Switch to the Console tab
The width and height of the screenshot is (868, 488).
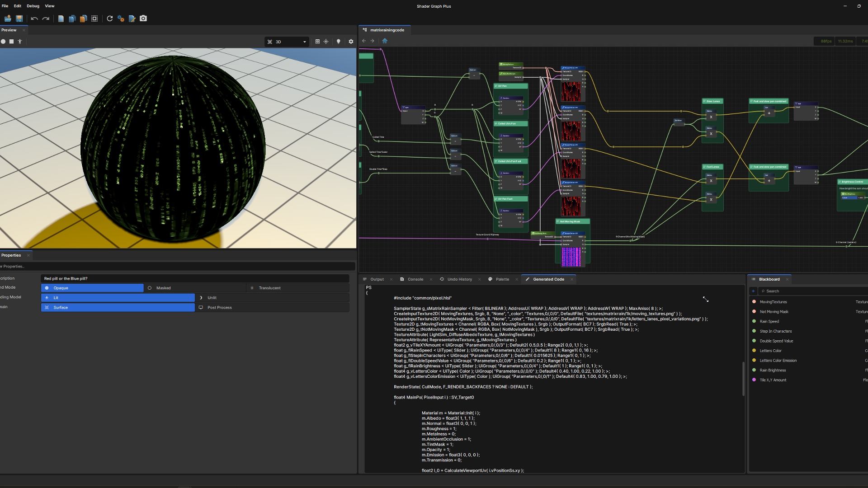(x=415, y=279)
